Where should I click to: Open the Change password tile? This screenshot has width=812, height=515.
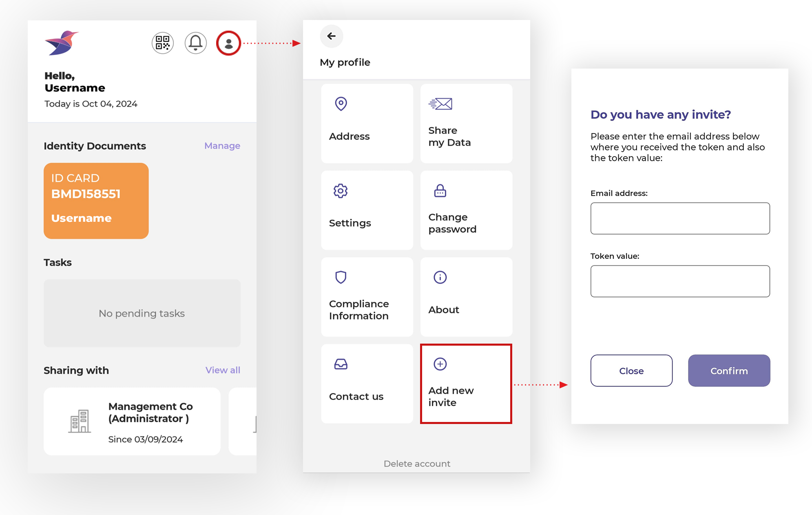[466, 210]
